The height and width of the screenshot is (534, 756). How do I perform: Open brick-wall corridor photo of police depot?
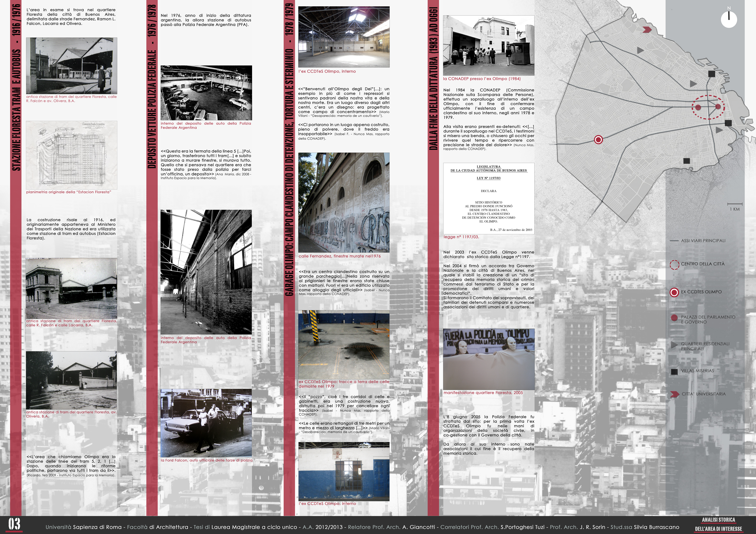point(206,272)
